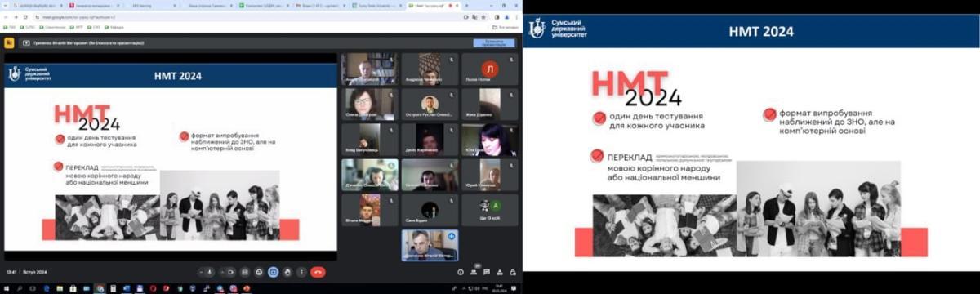Select Влад Вакуловець participant tile
This screenshot has height=294, width=980.
point(369,140)
